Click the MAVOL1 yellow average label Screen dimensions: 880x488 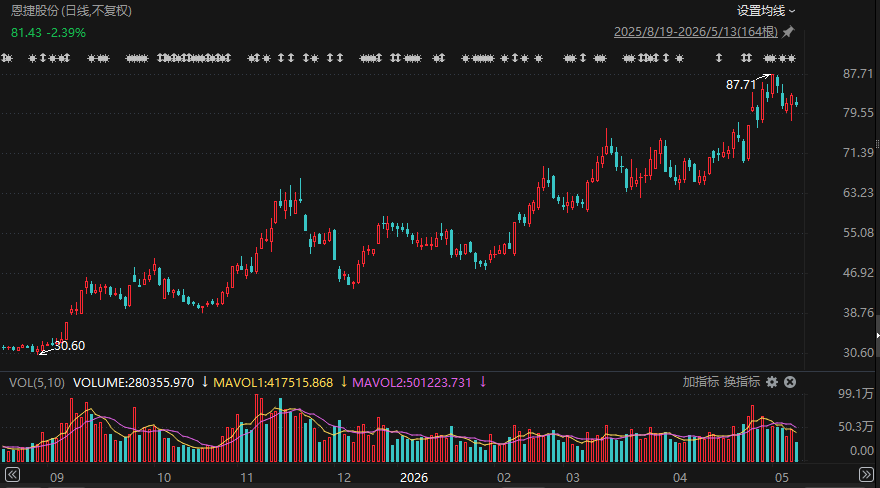pyautogui.click(x=273, y=383)
